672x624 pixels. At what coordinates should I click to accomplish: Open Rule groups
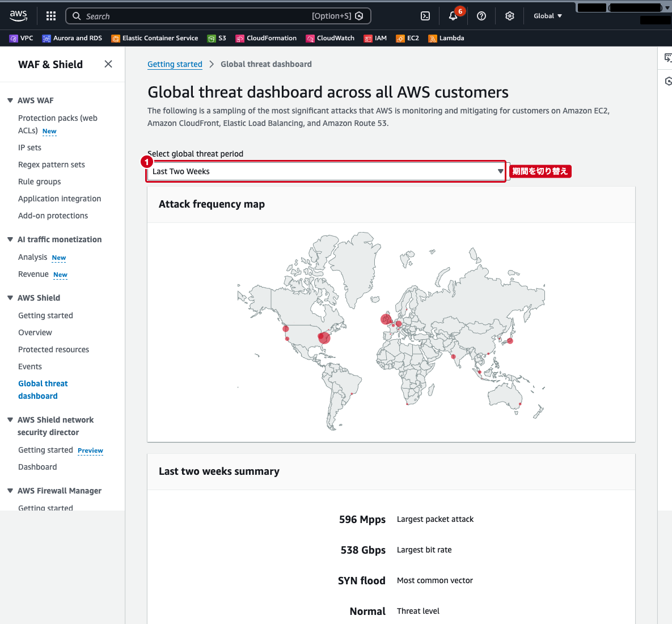pos(40,182)
